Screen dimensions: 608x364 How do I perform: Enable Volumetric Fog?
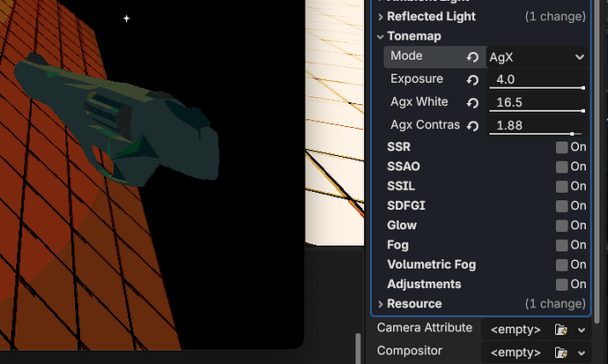point(561,264)
